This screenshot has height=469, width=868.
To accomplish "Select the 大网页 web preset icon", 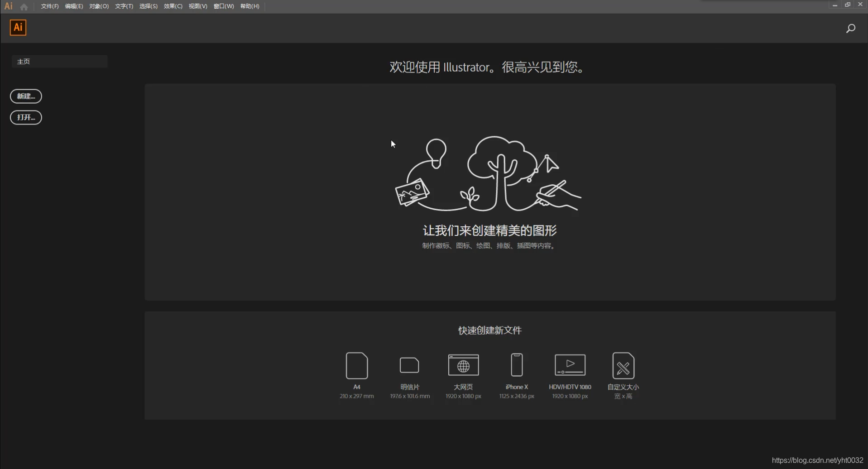I will click(x=463, y=365).
